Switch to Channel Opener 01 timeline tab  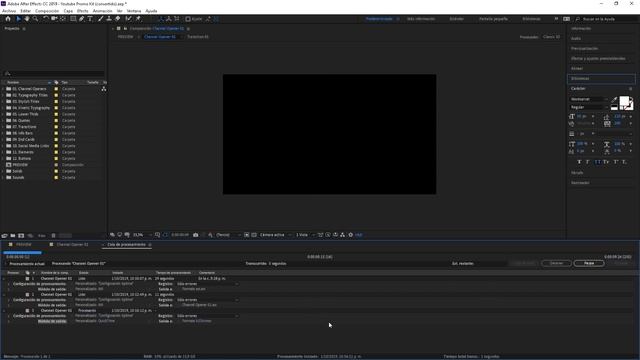point(72,244)
